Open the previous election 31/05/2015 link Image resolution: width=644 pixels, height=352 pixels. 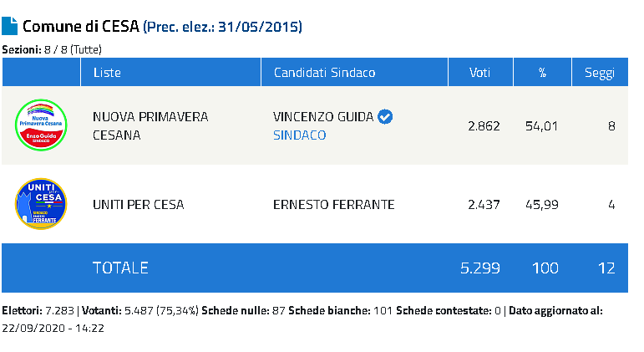click(223, 27)
